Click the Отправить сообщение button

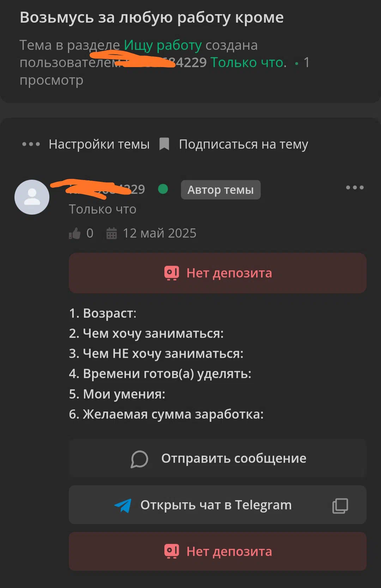pos(218,458)
